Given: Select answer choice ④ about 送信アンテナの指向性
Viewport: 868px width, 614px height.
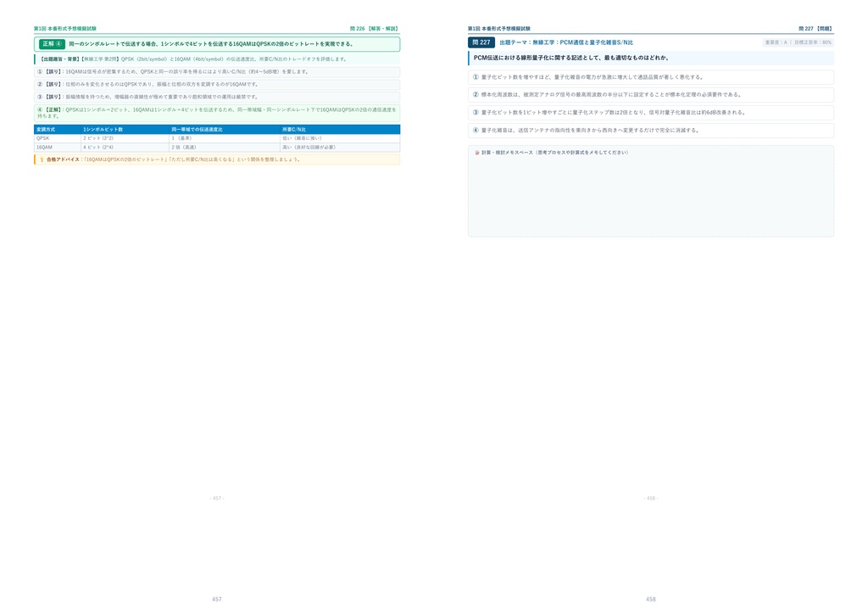Looking at the screenshot, I should 651,130.
